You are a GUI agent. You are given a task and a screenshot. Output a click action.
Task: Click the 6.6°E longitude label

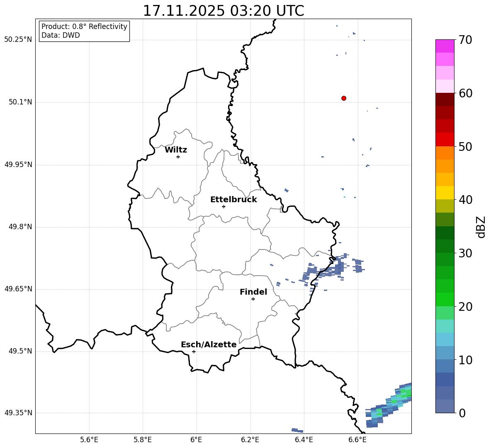coord(357,440)
